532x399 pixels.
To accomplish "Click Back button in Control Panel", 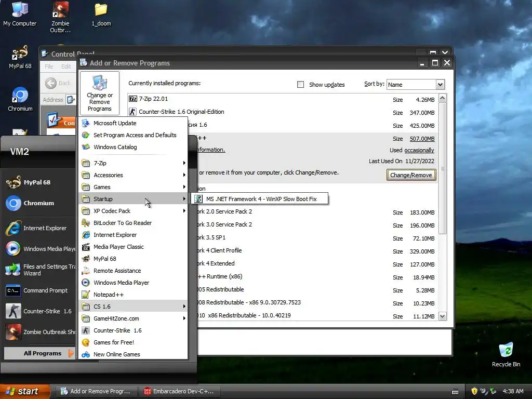I will [58, 83].
